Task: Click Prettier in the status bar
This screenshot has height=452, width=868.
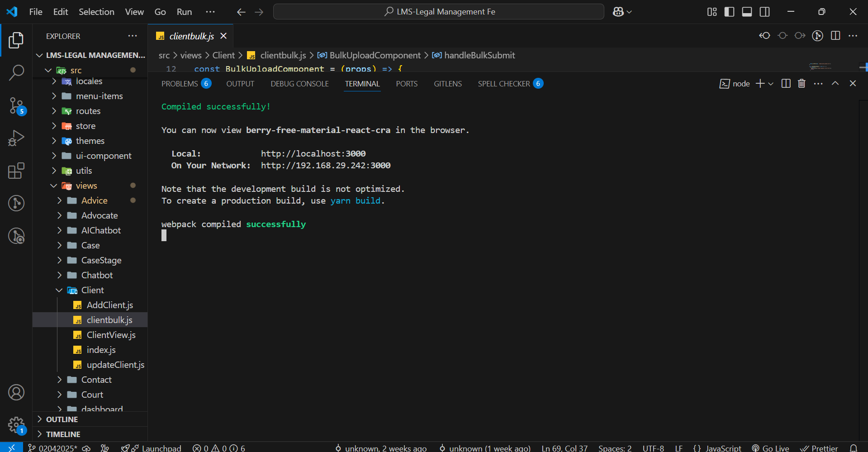Action: click(819, 448)
